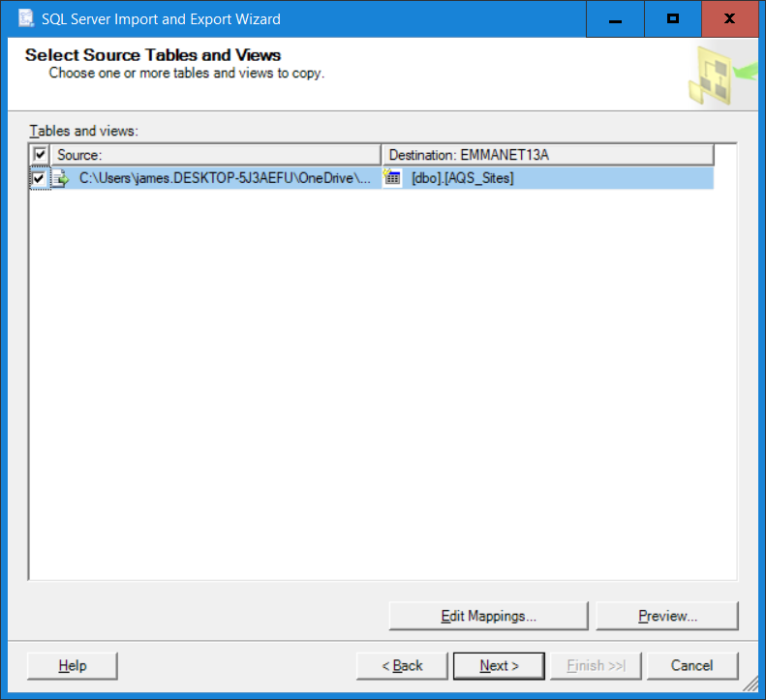Go to the previous step with Back
This screenshot has height=700, width=766.
point(402,666)
